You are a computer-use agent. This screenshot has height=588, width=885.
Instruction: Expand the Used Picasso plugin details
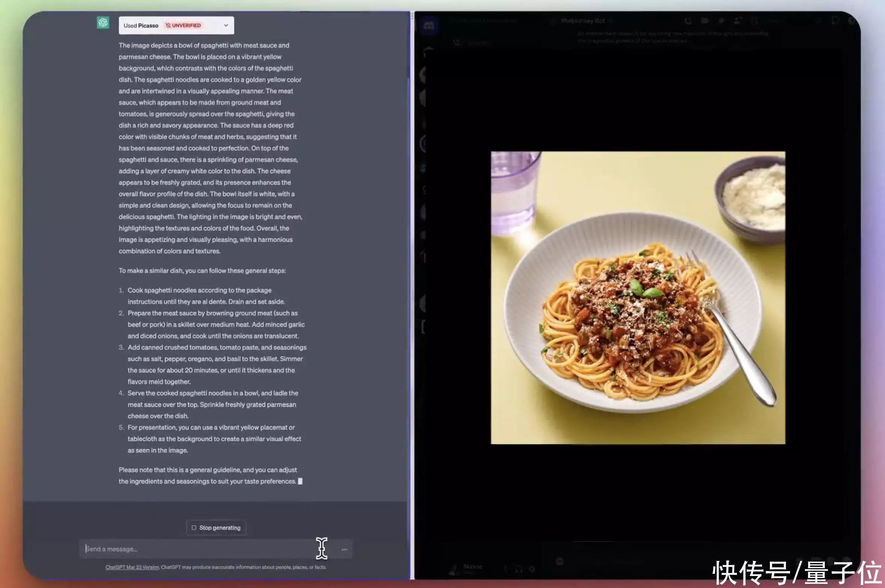(226, 26)
